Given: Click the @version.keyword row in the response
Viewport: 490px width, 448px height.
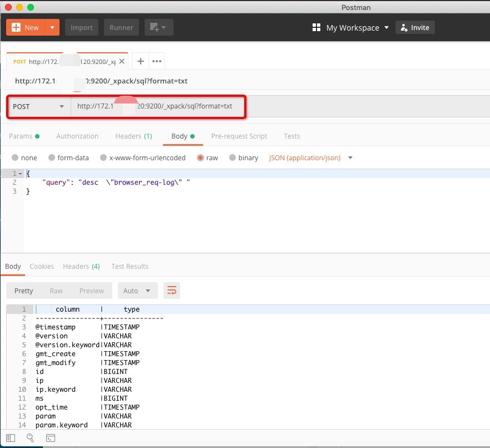Looking at the screenshot, I should [x=83, y=345].
